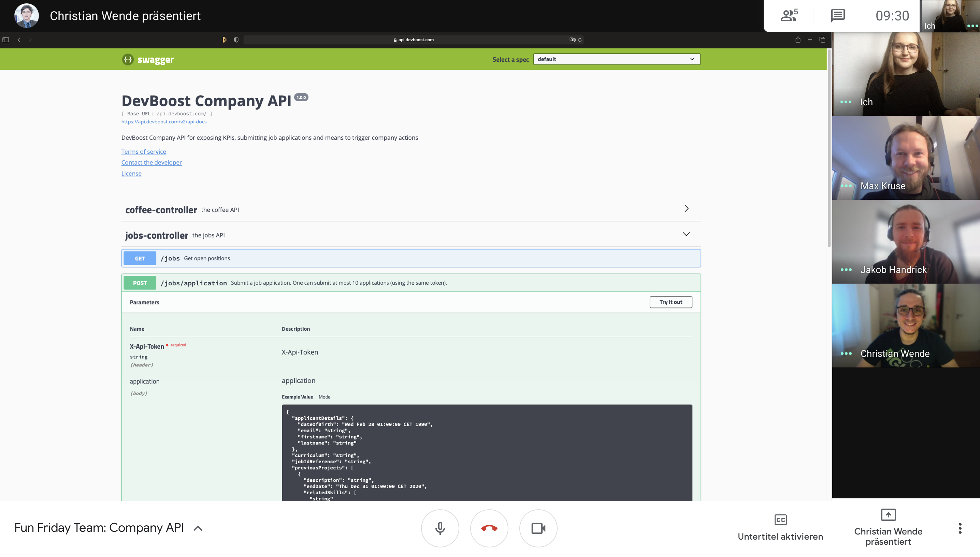Image resolution: width=980 pixels, height=557 pixels.
Task: Open the three-dot more options menu
Action: (x=960, y=528)
